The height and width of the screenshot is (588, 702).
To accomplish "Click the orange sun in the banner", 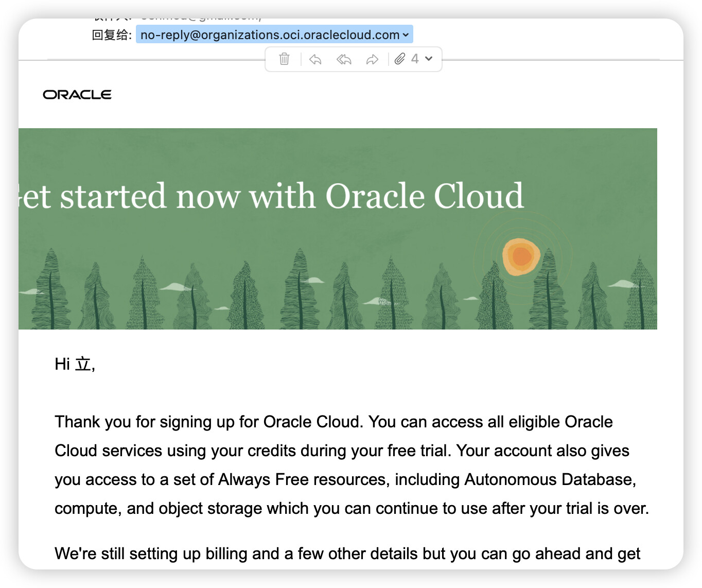I will click(x=521, y=256).
